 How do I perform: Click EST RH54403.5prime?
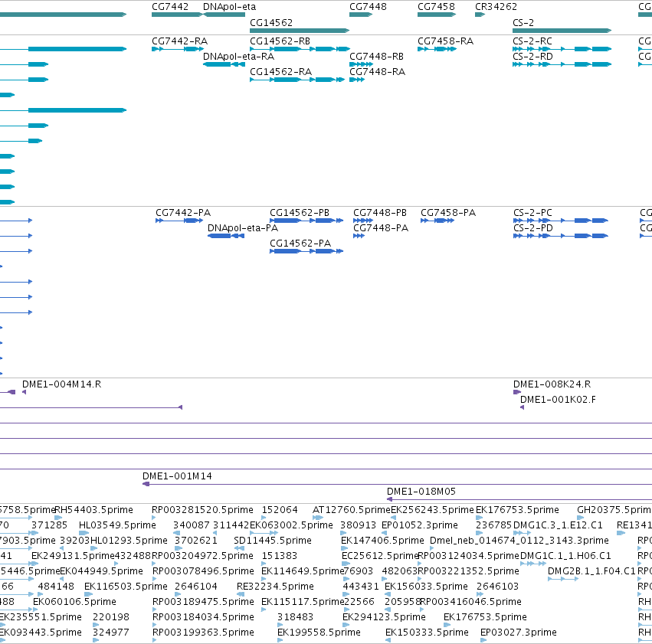tap(94, 510)
